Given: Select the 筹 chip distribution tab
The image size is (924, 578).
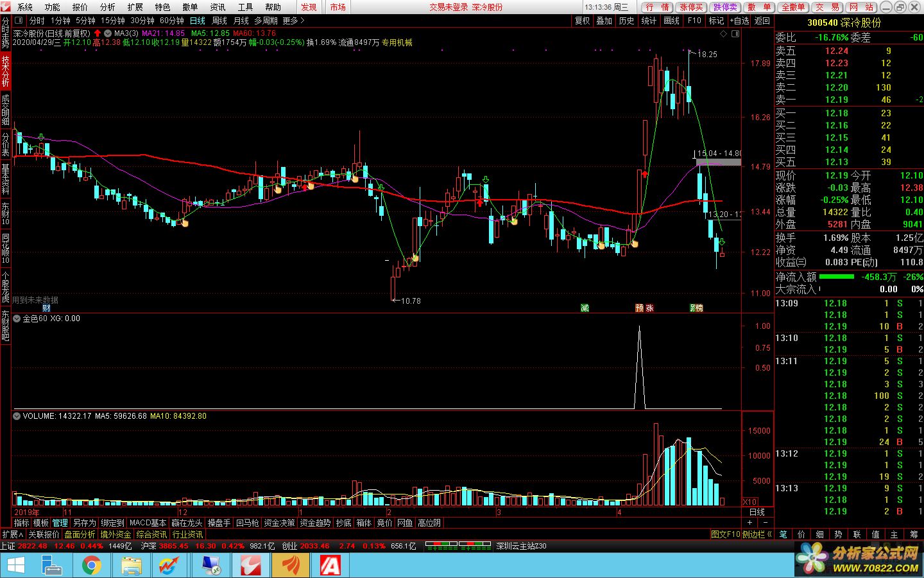Looking at the screenshot, I should pos(913,534).
